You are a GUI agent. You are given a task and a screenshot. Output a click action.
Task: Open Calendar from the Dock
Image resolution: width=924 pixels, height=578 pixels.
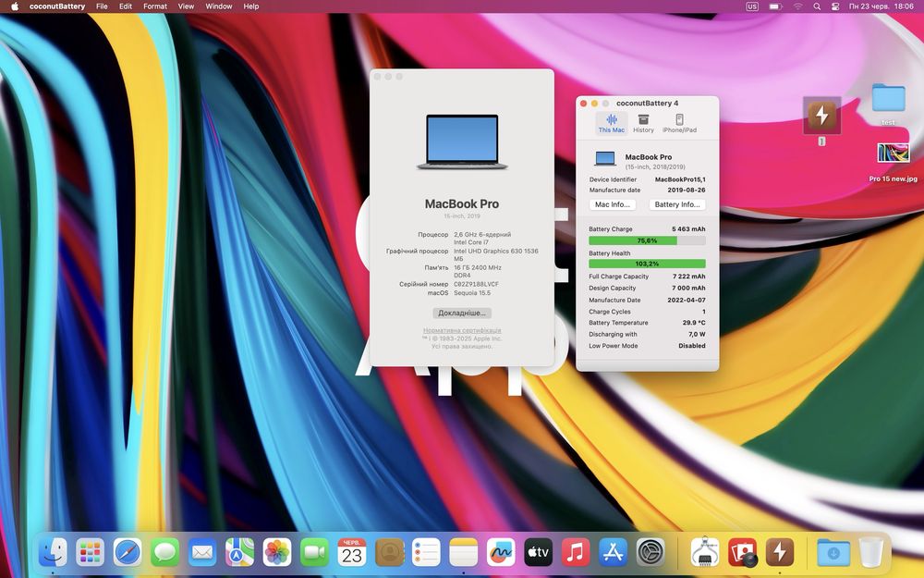pyautogui.click(x=352, y=553)
